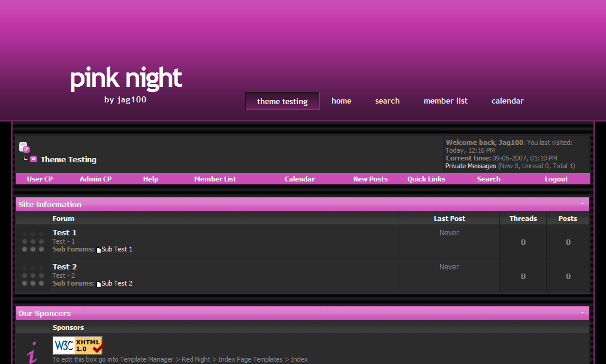Click the Test 2 forum status dots icon

click(x=33, y=276)
